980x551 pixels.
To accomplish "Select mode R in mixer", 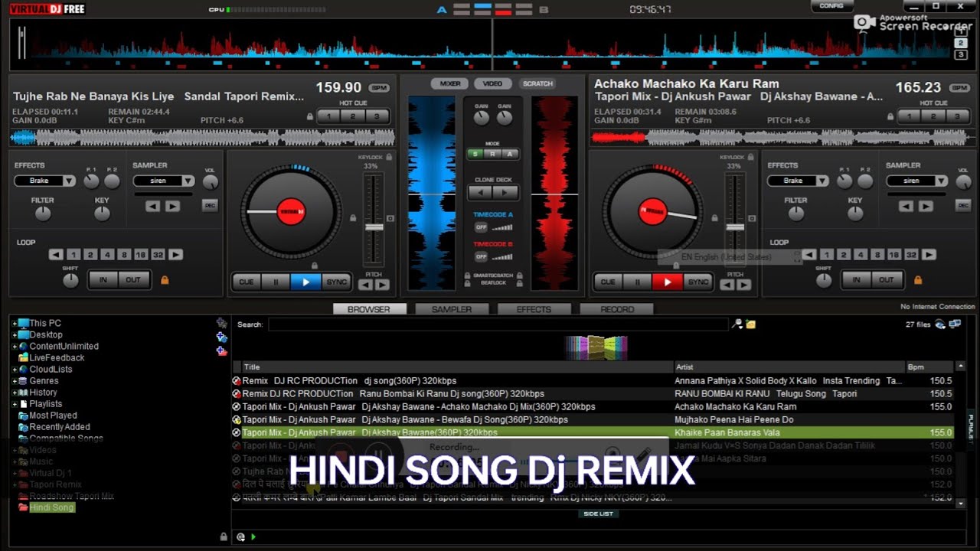I will click(492, 154).
